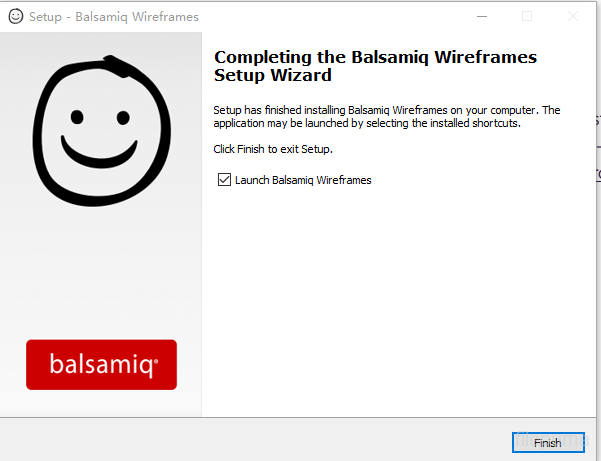Click the 'Click Finish to exit Setup.' text
This screenshot has height=461, width=601.
pos(273,149)
